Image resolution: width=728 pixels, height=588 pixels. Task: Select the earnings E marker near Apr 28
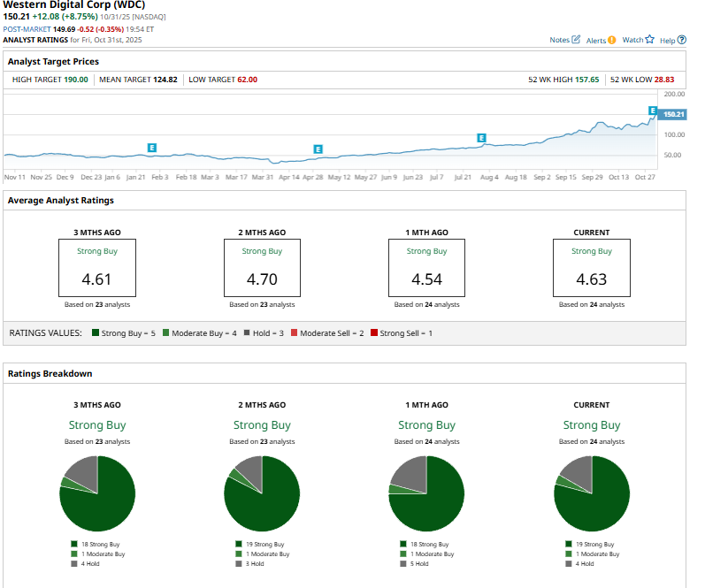pos(318,149)
